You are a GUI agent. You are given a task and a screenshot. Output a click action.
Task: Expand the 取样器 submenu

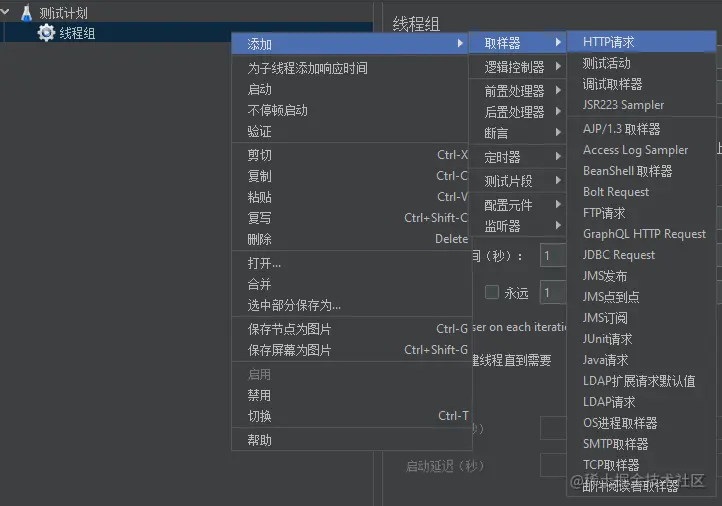point(518,43)
